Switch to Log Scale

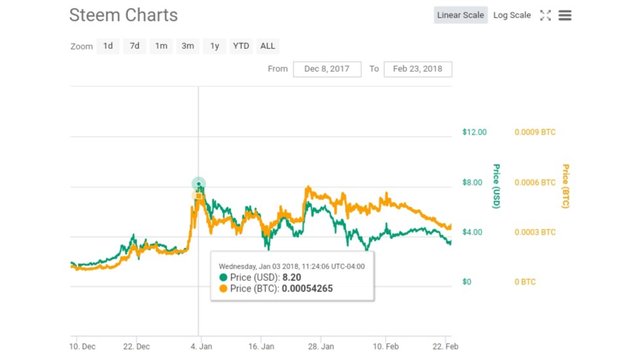[x=512, y=15]
